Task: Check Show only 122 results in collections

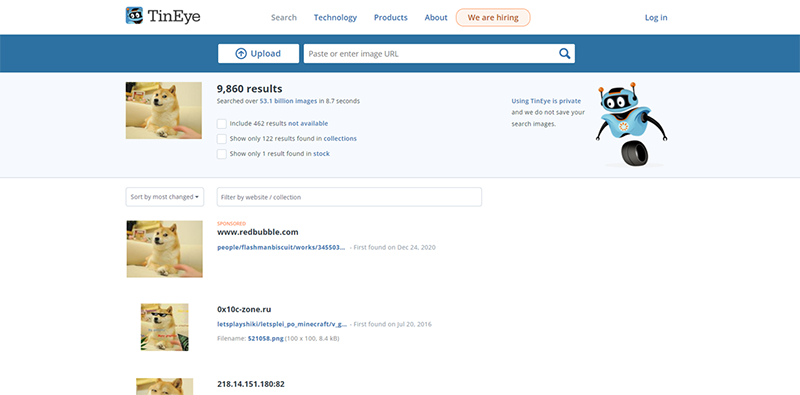Action: (221, 139)
